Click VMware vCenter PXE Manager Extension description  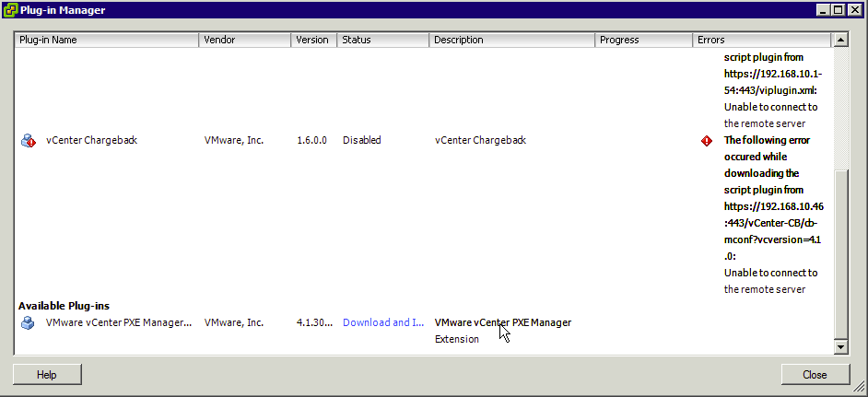pyautogui.click(x=502, y=331)
